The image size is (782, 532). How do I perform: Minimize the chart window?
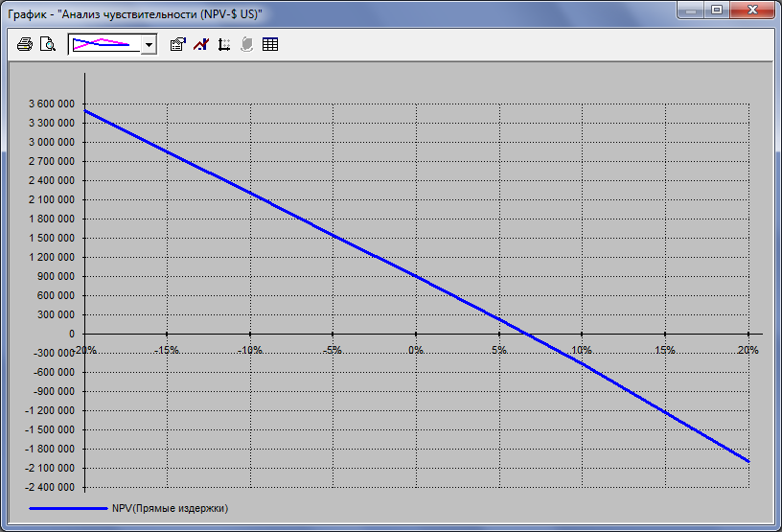(691, 10)
